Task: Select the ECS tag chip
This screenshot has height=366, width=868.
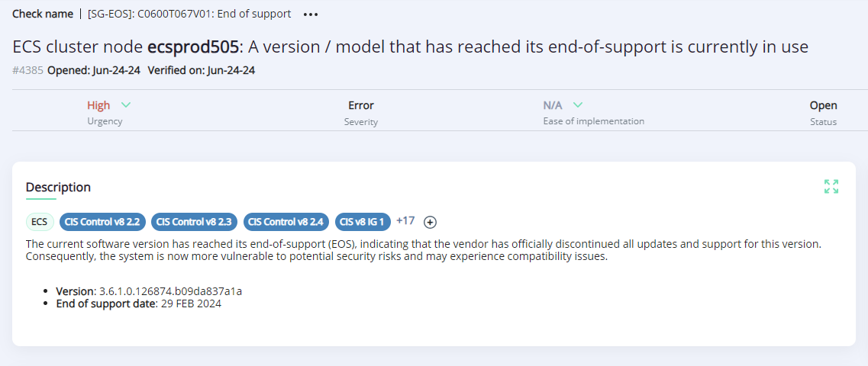Action: click(x=40, y=222)
